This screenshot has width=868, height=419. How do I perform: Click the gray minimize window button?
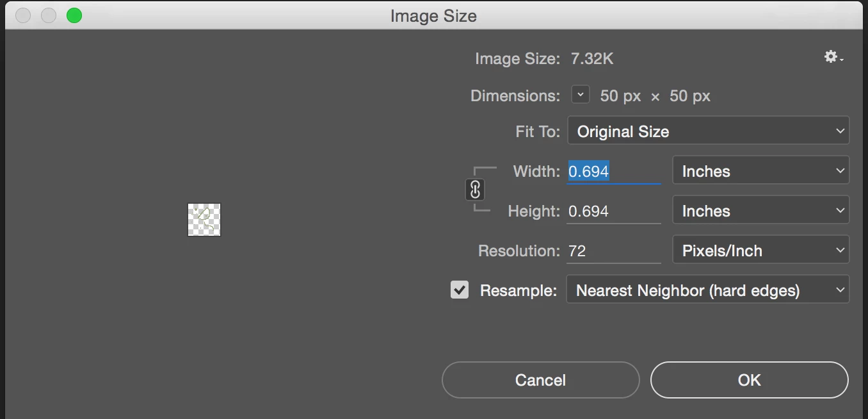click(x=49, y=15)
